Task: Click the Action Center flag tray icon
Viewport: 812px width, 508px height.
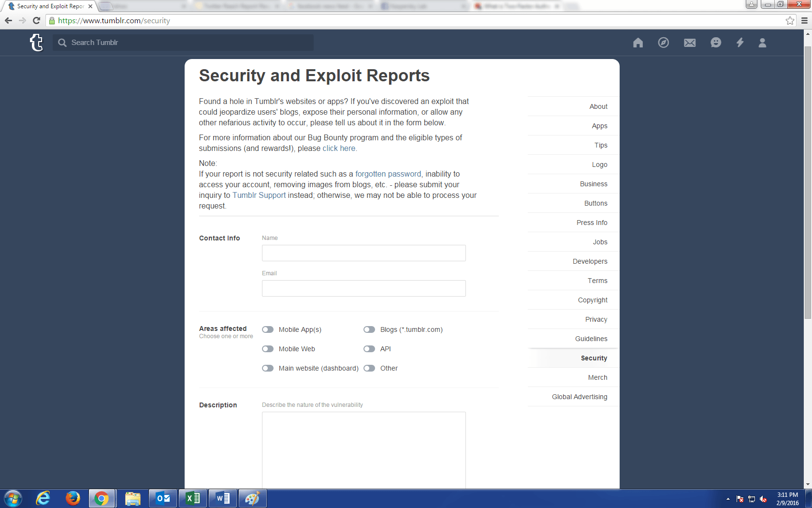Action: (740, 499)
